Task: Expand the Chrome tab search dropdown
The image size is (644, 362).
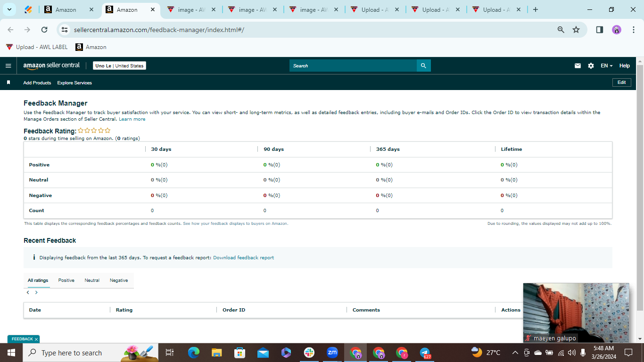Action: (9, 9)
